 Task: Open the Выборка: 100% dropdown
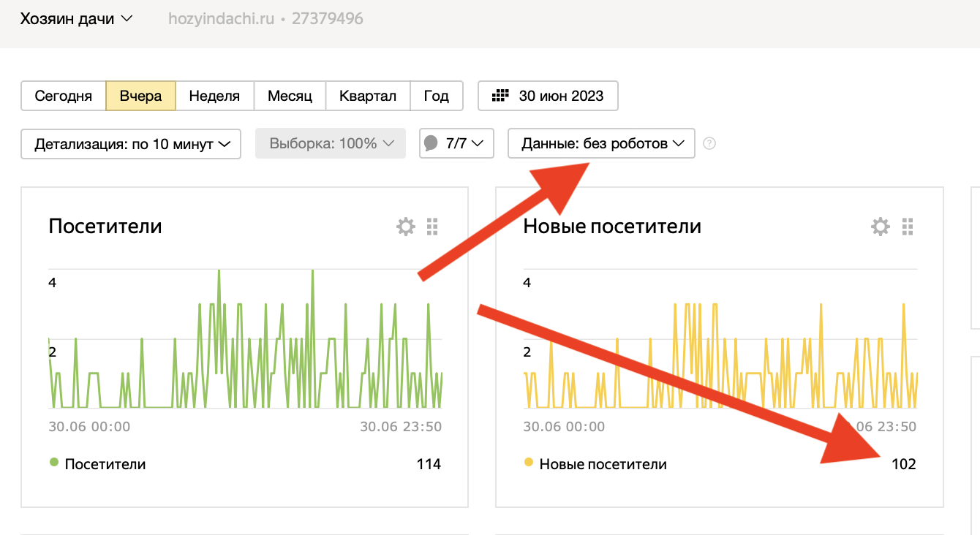(x=331, y=144)
